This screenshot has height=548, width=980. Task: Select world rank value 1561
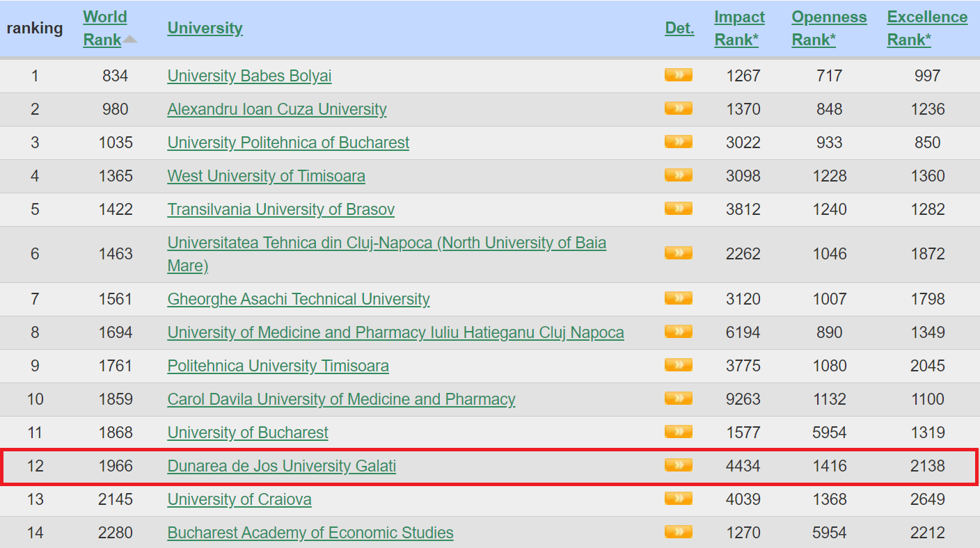(x=116, y=299)
